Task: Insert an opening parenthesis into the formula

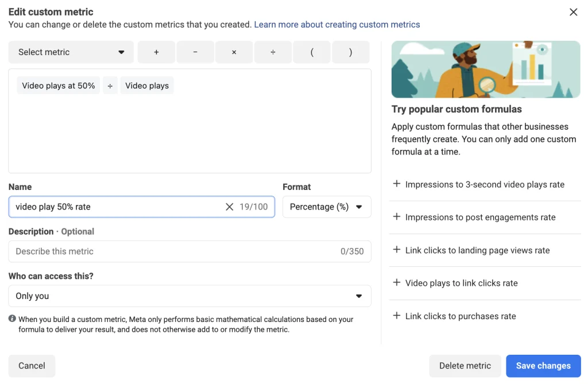Action: pos(311,52)
